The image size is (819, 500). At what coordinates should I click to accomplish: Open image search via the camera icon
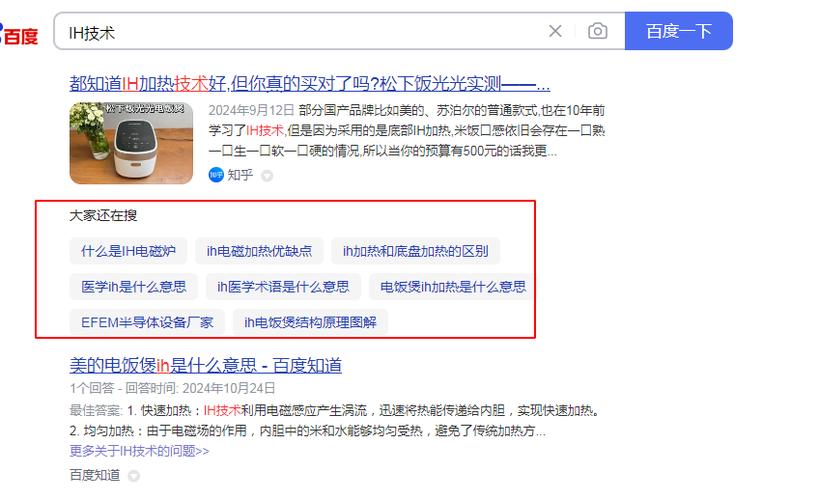598,31
